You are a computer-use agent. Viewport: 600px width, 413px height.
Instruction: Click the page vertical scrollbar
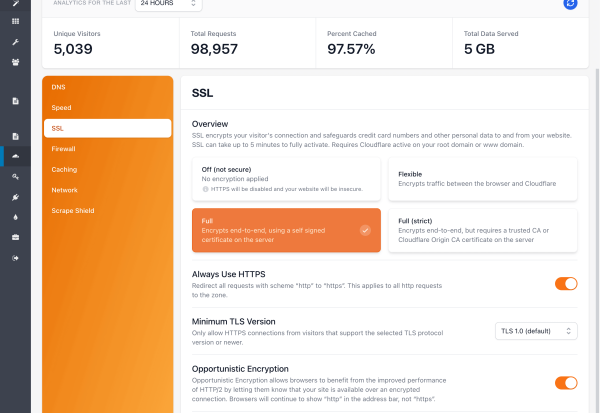coord(597,240)
